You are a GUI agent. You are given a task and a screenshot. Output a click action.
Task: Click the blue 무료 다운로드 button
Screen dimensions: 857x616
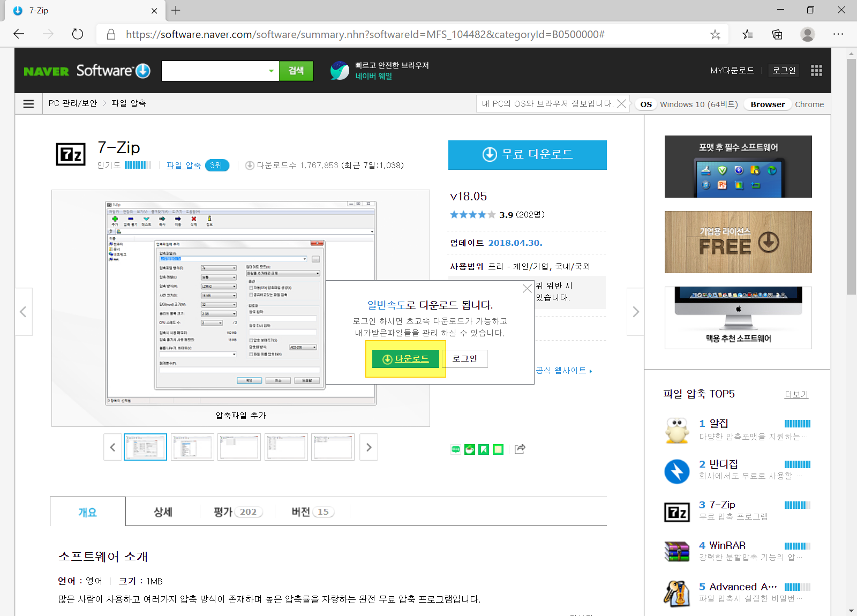pyautogui.click(x=528, y=155)
